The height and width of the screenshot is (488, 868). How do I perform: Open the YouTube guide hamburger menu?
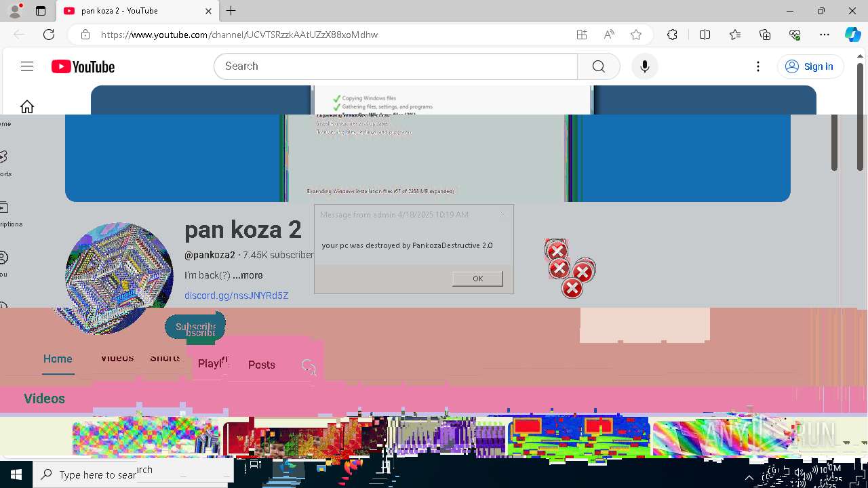pos(27,66)
